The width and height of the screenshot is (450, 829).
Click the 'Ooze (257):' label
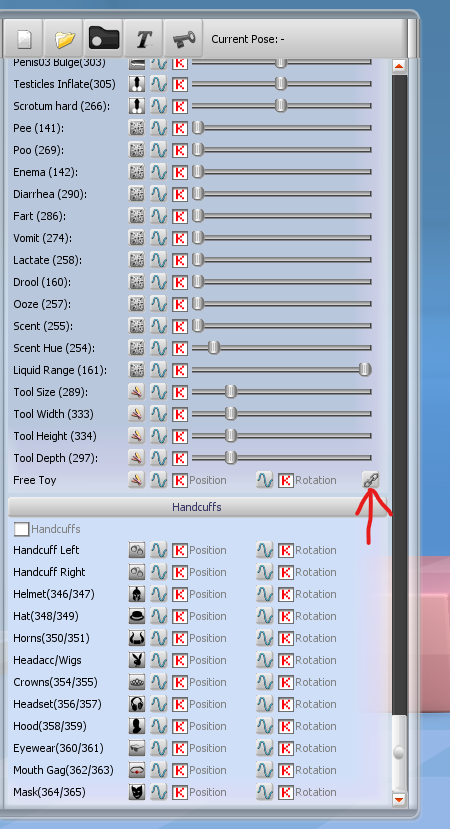[43, 304]
